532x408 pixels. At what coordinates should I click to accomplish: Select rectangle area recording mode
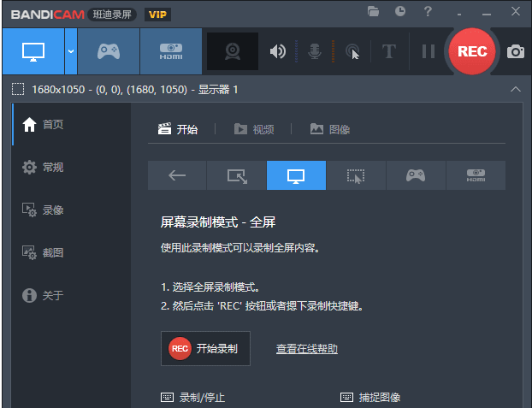(236, 175)
